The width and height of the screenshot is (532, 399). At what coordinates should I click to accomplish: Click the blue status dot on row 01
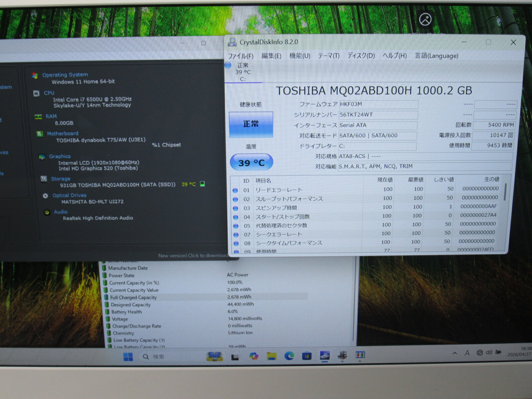tap(235, 191)
